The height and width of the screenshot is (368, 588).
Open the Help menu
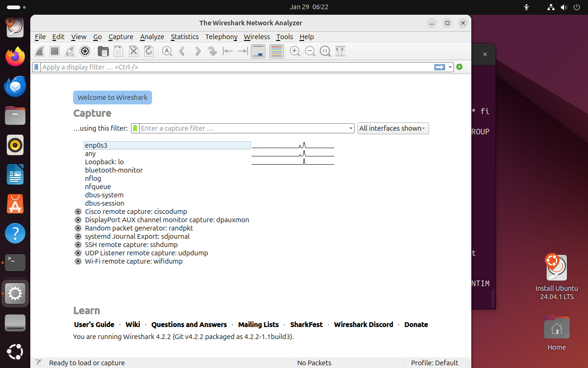[306, 37]
